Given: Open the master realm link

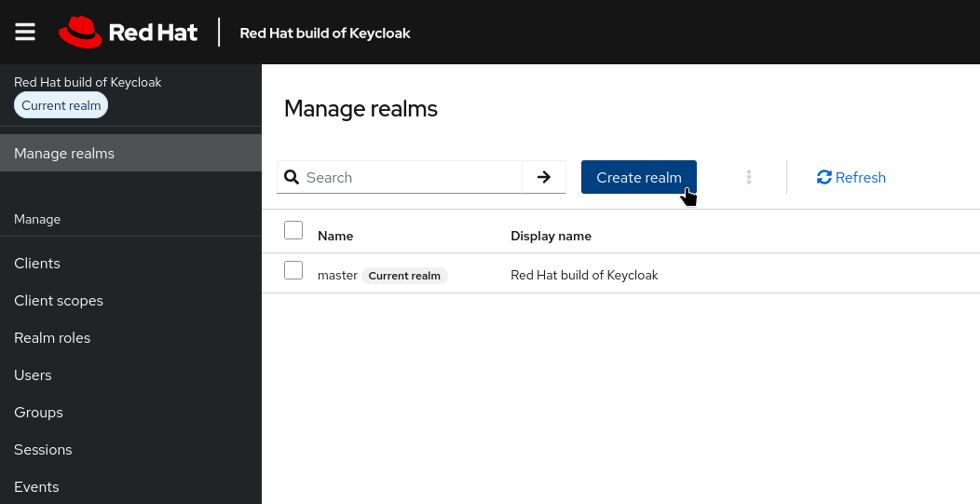Looking at the screenshot, I should pos(337,275).
